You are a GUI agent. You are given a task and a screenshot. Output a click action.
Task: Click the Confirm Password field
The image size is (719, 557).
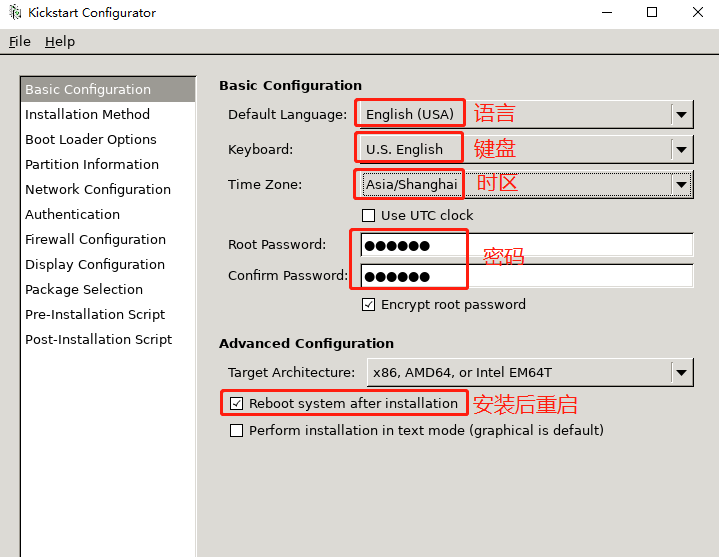click(527, 276)
